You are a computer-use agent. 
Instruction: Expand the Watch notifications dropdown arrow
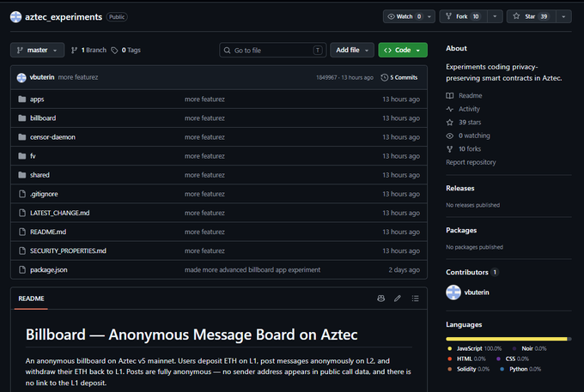pos(429,16)
